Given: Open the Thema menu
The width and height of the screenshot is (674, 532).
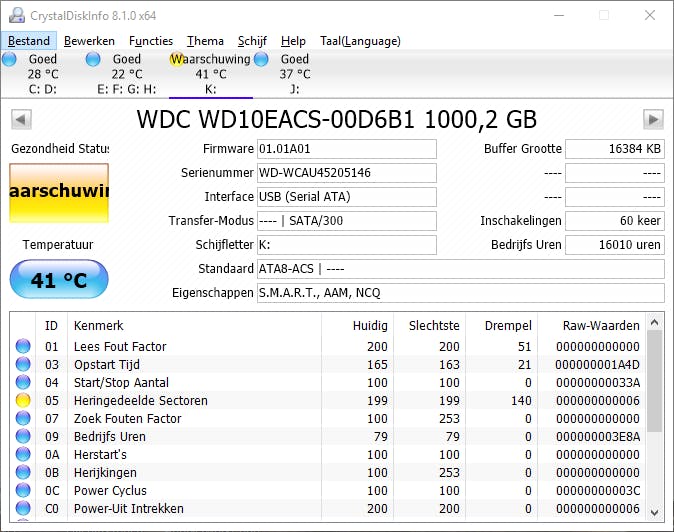Looking at the screenshot, I should click(205, 41).
